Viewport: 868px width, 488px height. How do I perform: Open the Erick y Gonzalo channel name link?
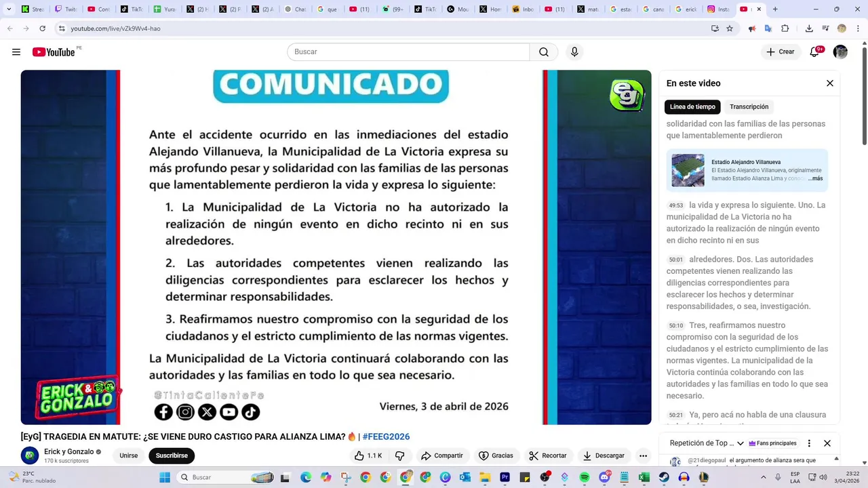point(69,452)
